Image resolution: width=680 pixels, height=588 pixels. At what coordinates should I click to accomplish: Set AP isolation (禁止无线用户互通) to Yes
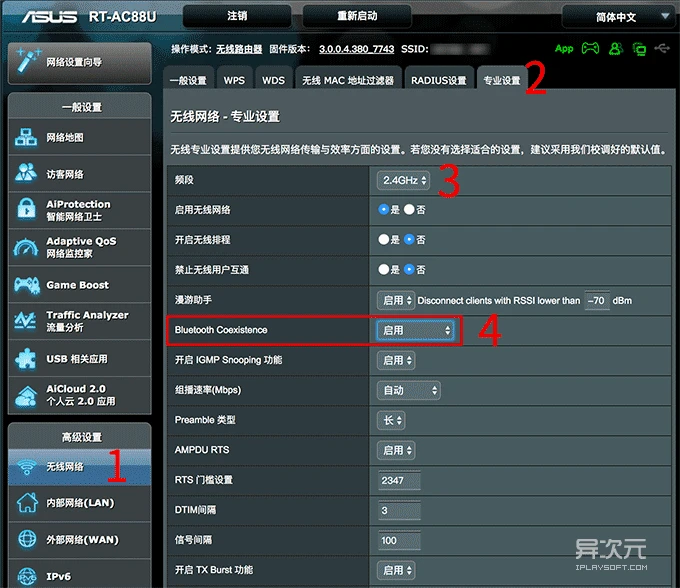pos(383,269)
